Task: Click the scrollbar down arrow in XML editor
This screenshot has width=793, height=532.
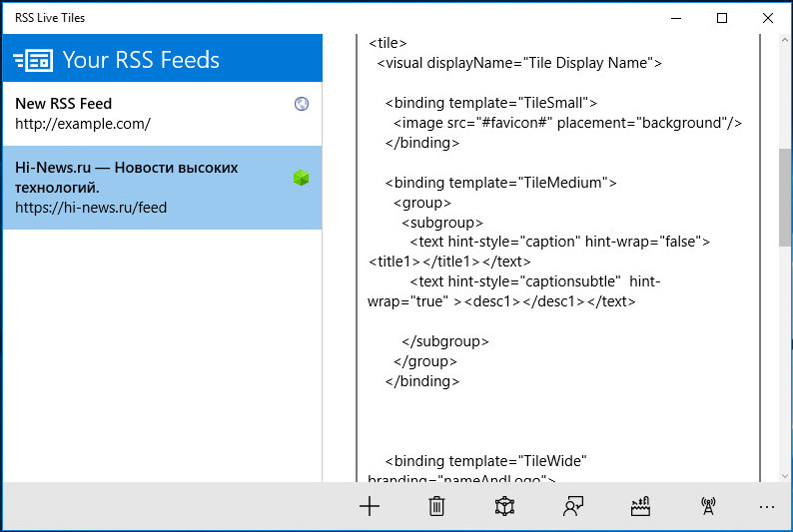Action: [x=784, y=475]
